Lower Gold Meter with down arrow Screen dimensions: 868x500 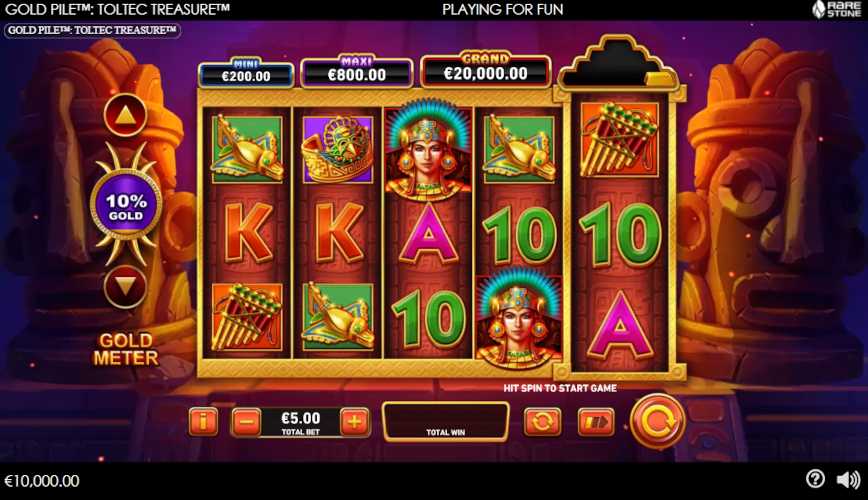[125, 287]
